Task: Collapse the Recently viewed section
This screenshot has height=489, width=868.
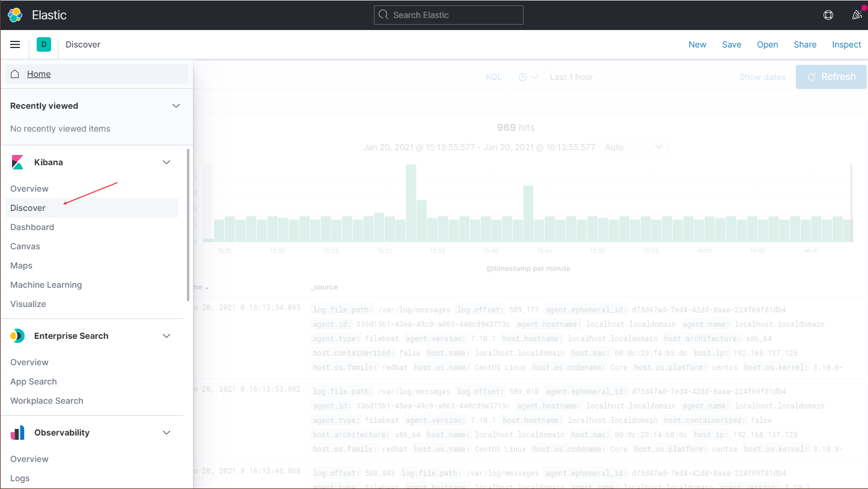Action: click(x=176, y=106)
